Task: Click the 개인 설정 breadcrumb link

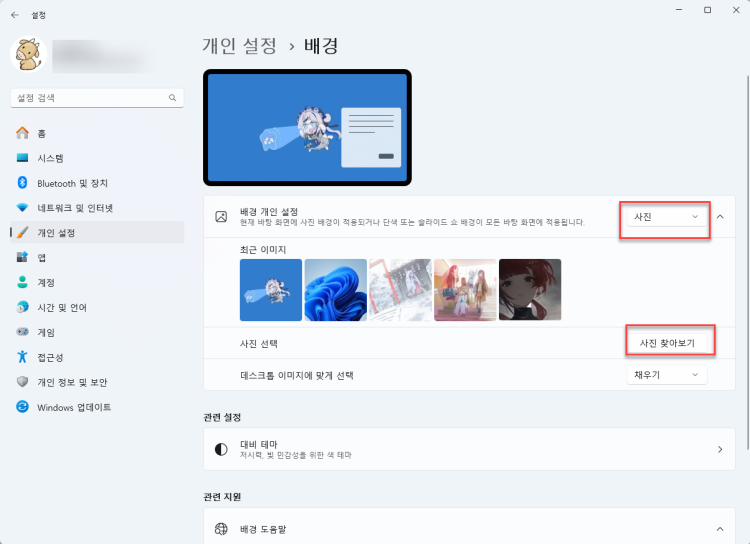Action: click(x=239, y=46)
